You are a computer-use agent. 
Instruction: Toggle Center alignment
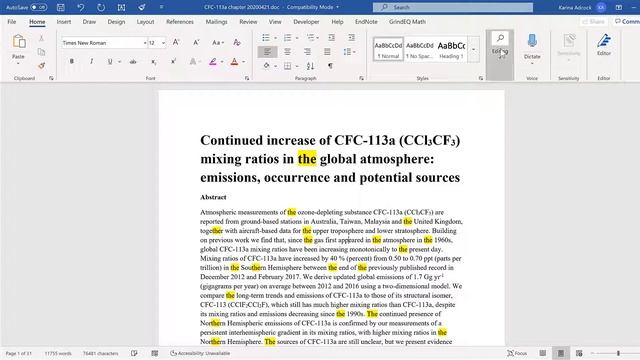coord(287,52)
